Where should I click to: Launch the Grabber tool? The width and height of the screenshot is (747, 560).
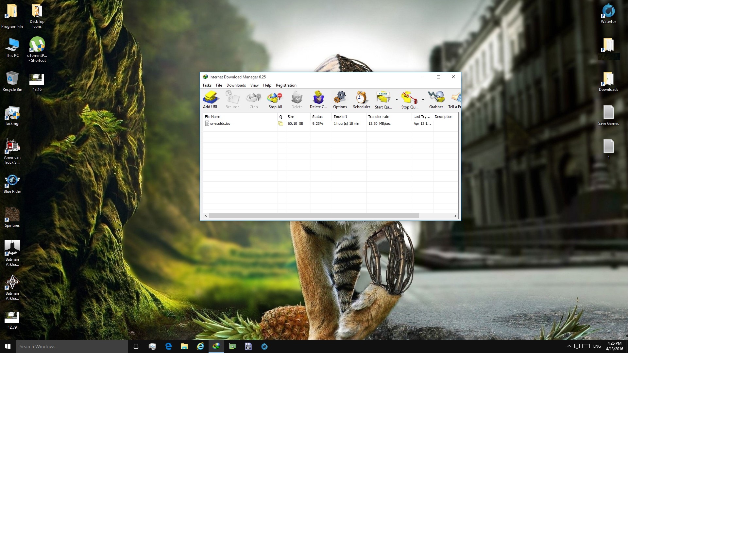436,98
